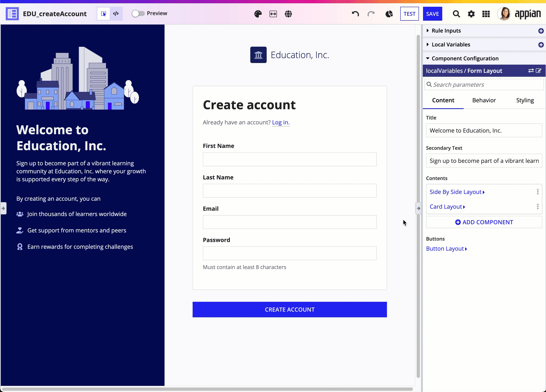This screenshot has height=392, width=546.
Task: Open the user profile avatar
Action: [x=504, y=14]
